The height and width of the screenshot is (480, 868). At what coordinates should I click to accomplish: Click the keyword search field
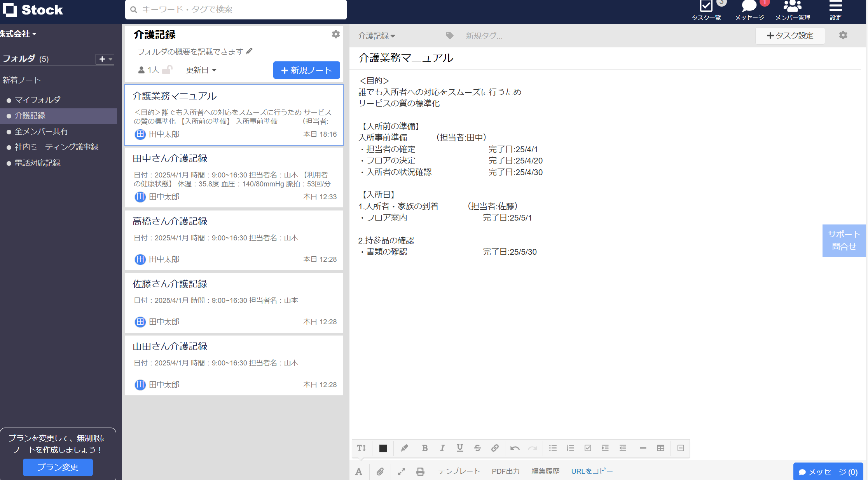point(236,9)
